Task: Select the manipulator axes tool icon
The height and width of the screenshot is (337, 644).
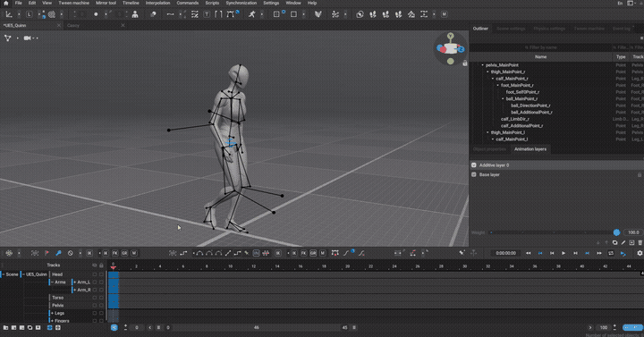Action: coord(9,14)
